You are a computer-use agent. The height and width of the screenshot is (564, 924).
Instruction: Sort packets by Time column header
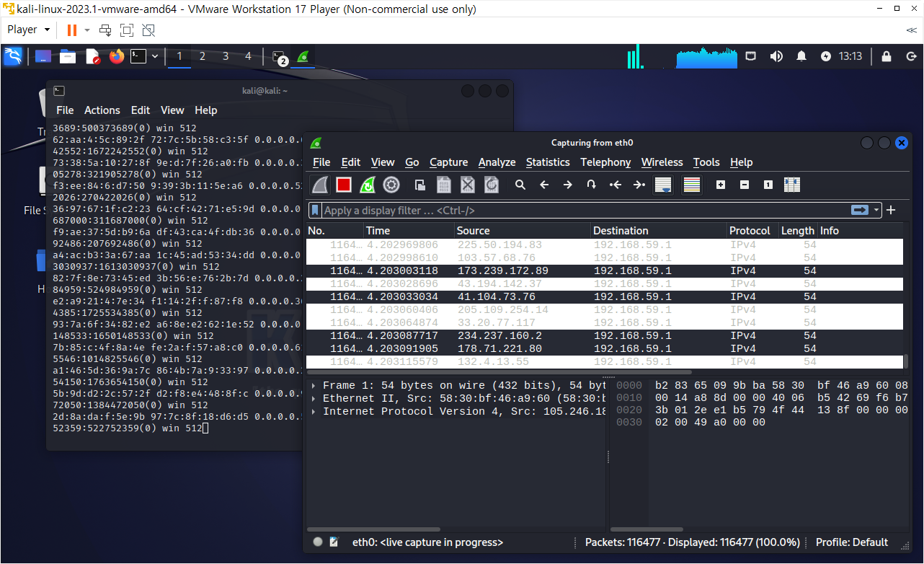pyautogui.click(x=409, y=231)
